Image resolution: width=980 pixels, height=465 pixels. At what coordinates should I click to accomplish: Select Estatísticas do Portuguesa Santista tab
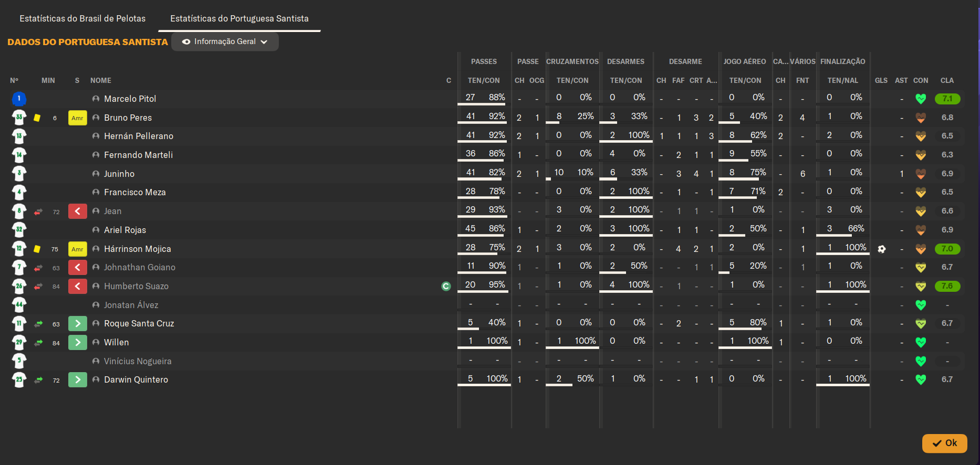pos(239,18)
